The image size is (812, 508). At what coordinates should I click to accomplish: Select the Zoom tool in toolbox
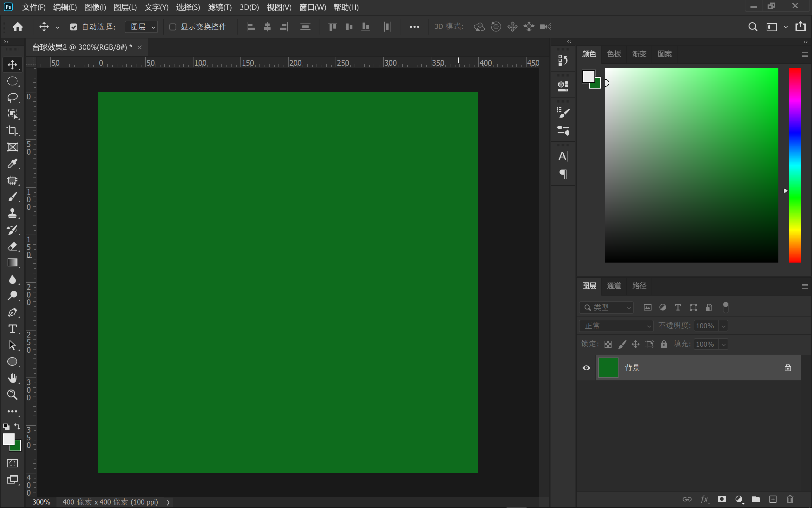(12, 394)
